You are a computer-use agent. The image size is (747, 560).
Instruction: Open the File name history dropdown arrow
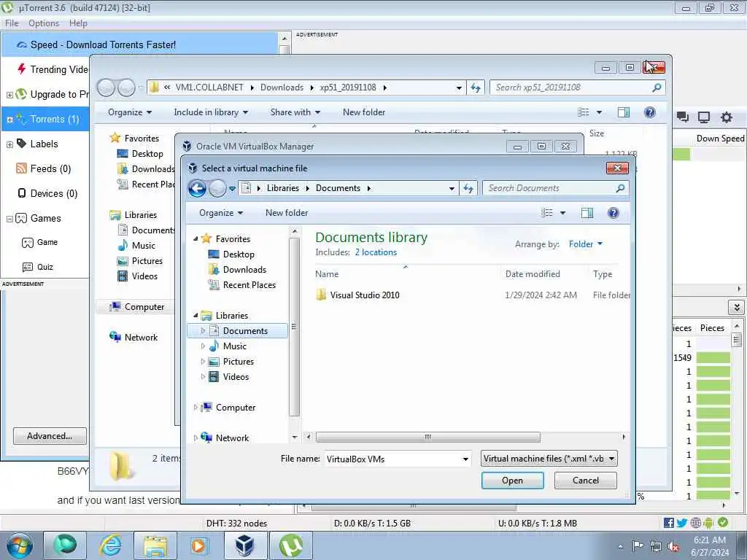pos(465,459)
